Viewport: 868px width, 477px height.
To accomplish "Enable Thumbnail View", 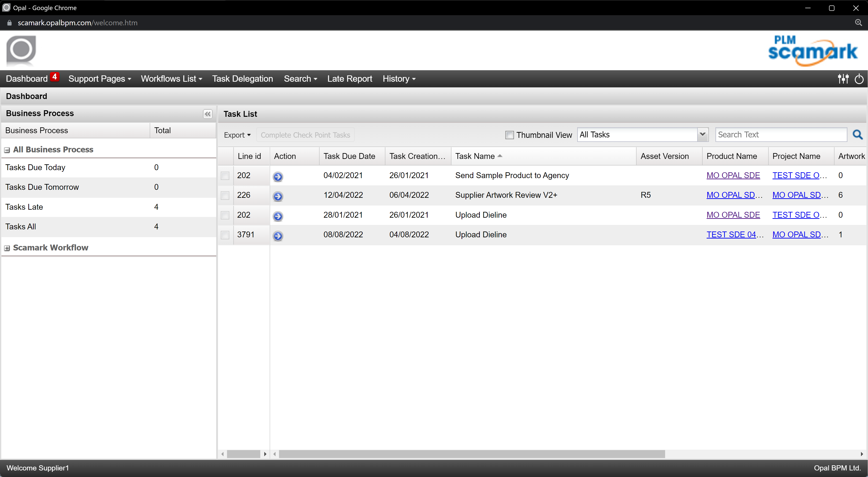I will coord(510,135).
